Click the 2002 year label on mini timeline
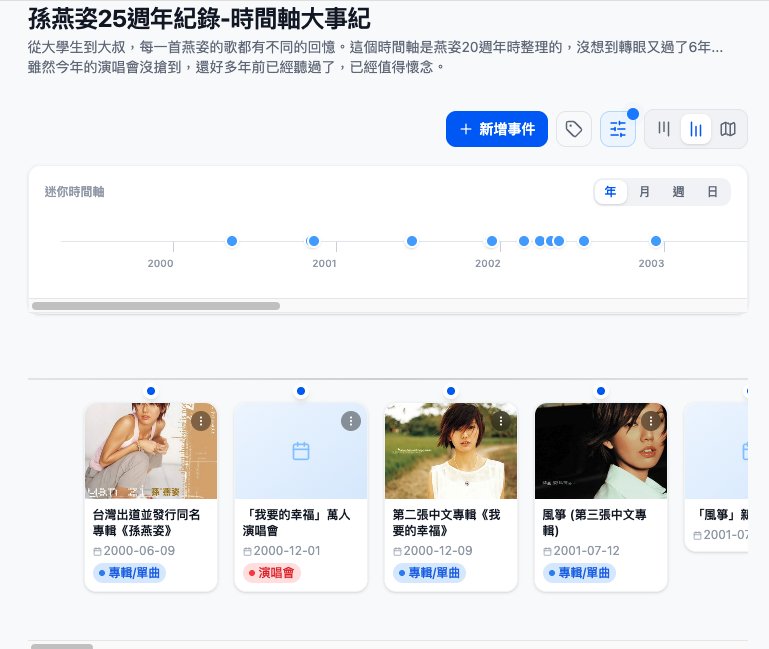Viewport: 769px width, 649px height. [x=488, y=263]
